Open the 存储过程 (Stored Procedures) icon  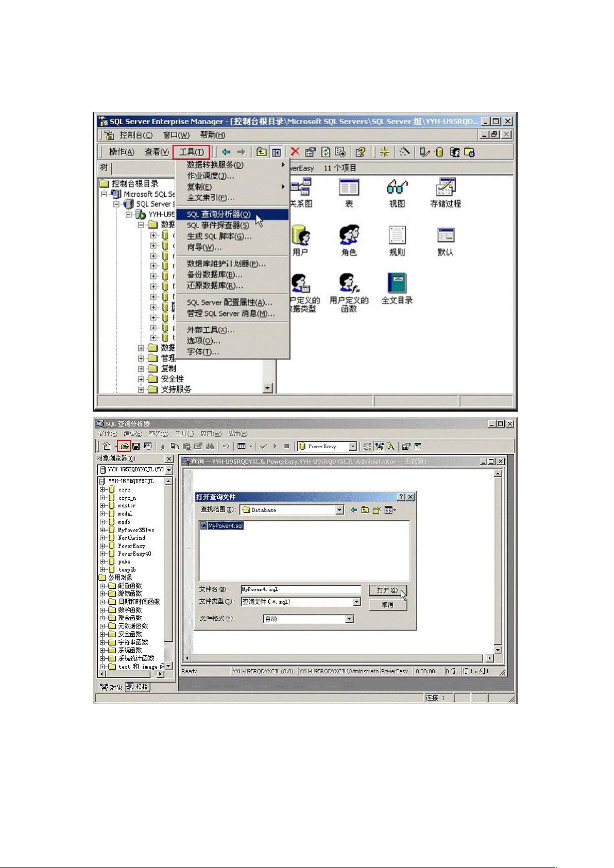tap(446, 192)
